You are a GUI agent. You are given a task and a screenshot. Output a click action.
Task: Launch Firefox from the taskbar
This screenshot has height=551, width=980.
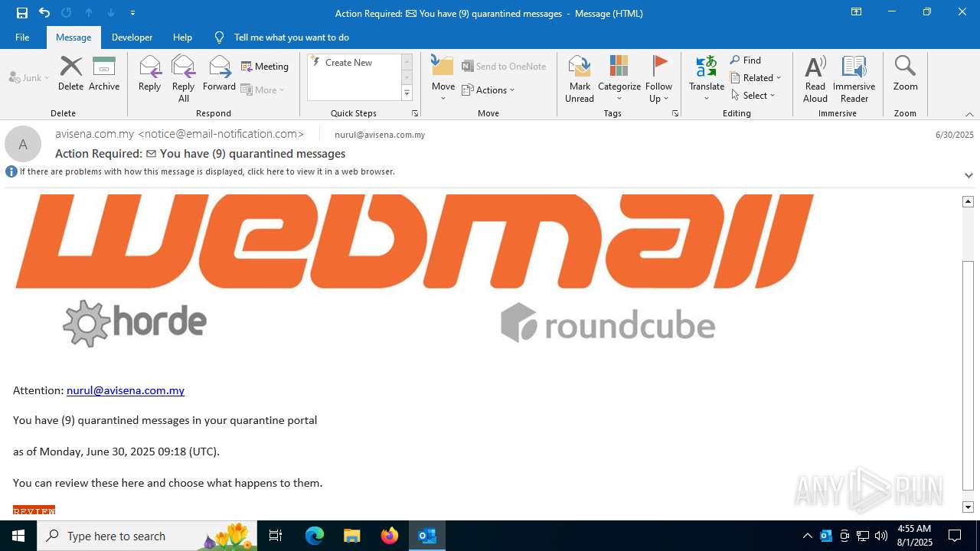(390, 536)
